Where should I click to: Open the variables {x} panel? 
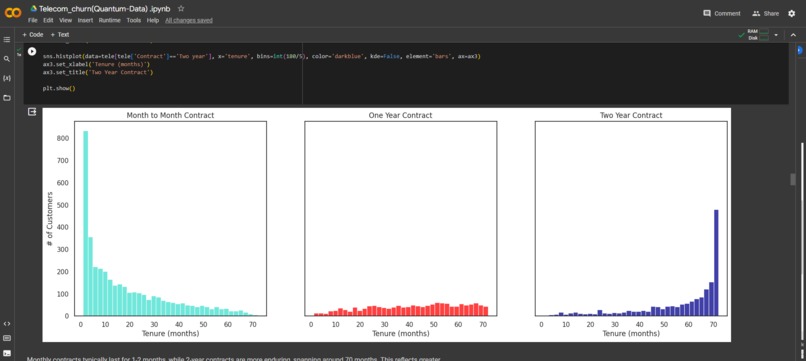point(7,78)
